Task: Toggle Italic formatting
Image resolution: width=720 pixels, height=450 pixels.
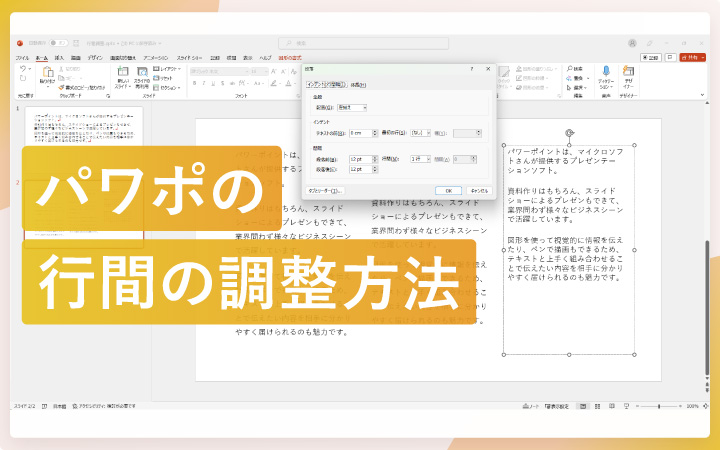Action: point(204,84)
